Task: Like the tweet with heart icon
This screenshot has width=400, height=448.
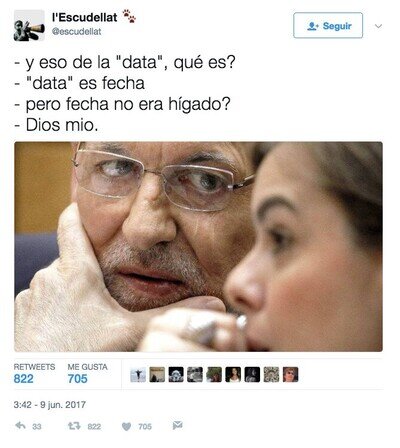Action: [x=126, y=426]
